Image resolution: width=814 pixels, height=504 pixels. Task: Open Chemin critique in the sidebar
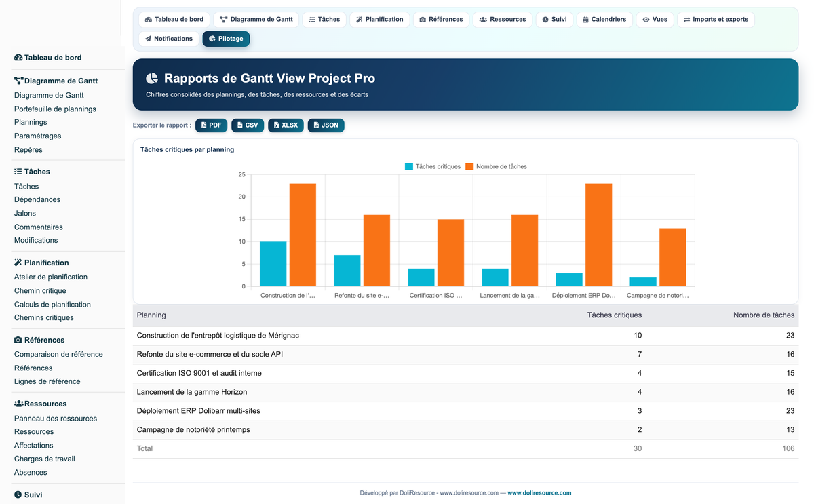pyautogui.click(x=40, y=291)
